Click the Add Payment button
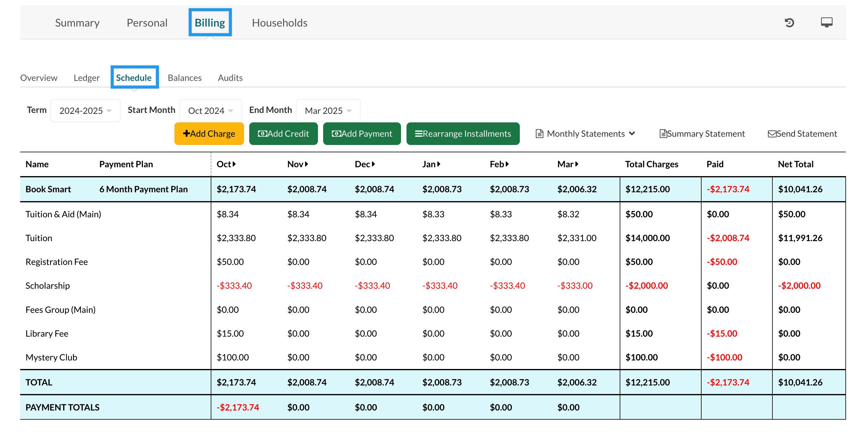The height and width of the screenshot is (434, 868). point(362,134)
